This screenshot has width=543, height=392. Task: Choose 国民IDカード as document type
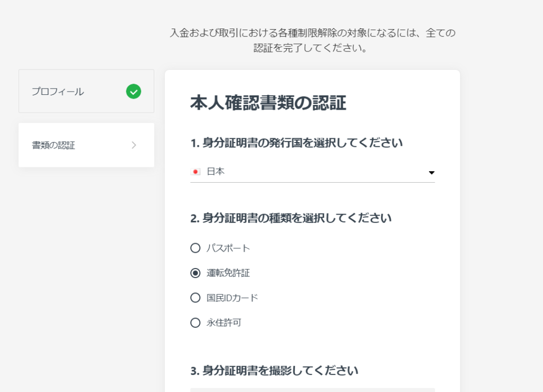[x=195, y=298]
